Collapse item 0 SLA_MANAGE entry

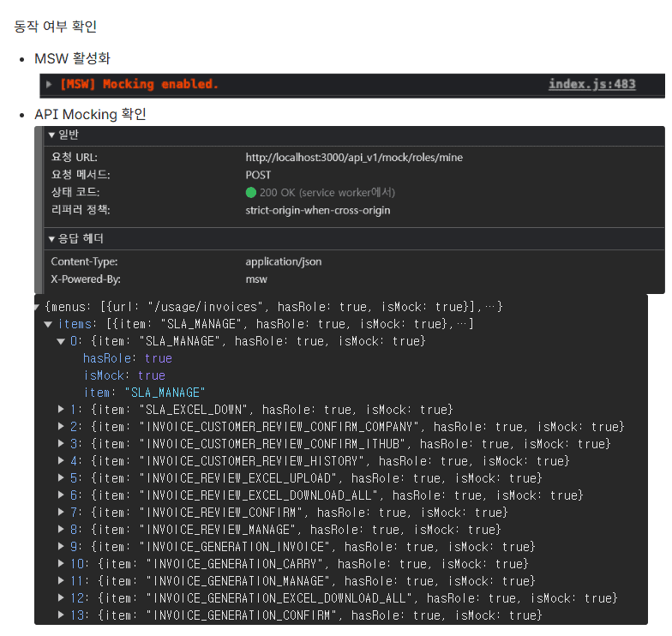point(61,341)
